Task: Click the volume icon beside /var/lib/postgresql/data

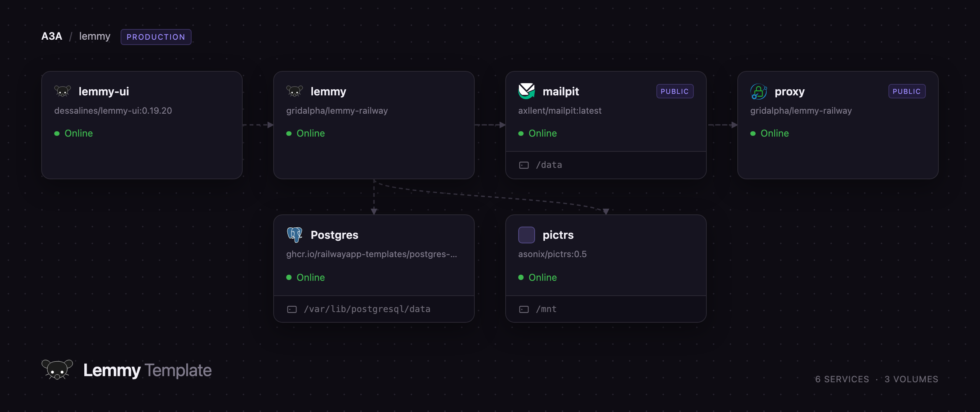Action: (292, 309)
